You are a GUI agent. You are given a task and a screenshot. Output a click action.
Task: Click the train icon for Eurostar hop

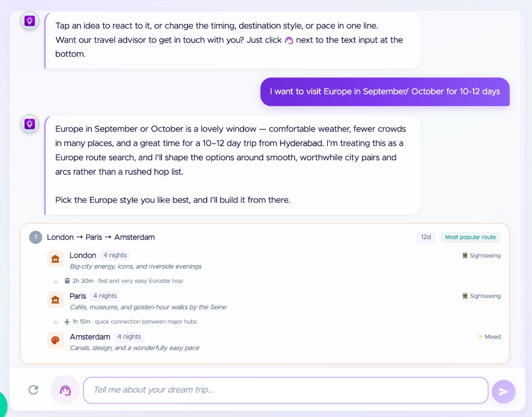point(67,281)
